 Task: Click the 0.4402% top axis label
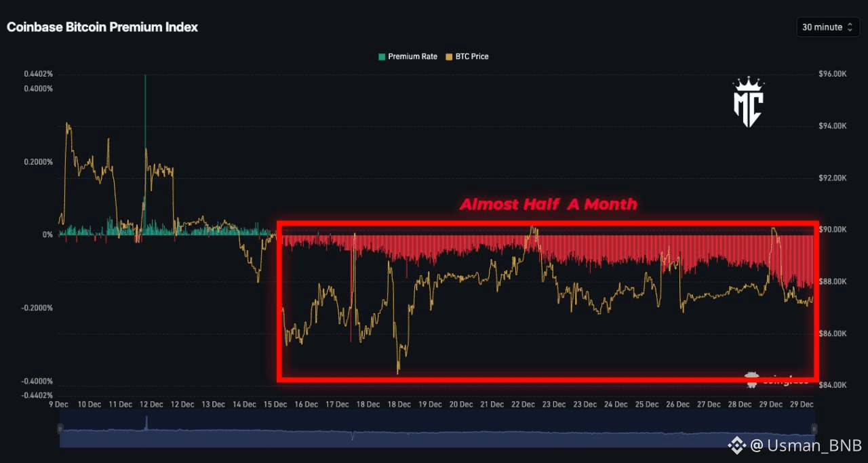(38, 74)
